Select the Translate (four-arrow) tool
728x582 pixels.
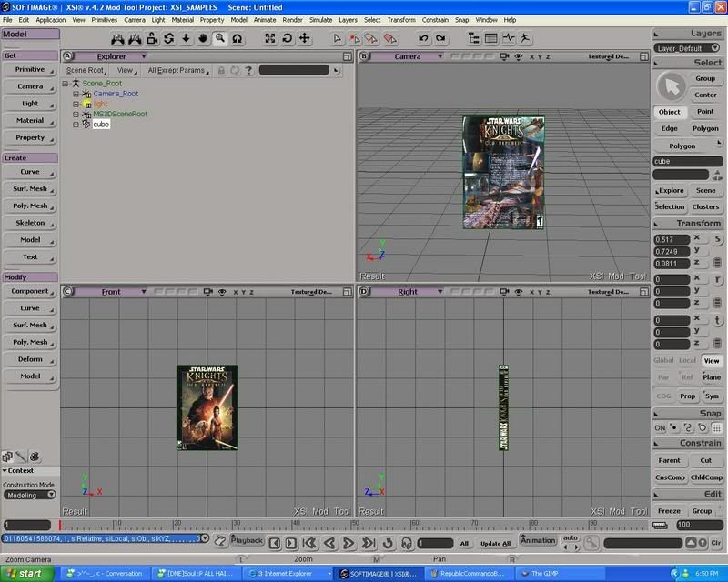304,38
